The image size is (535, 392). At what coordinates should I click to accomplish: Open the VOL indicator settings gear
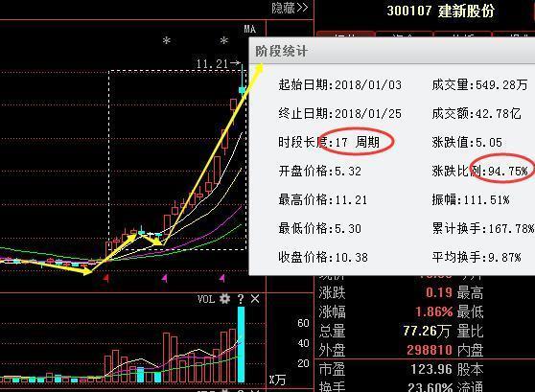(x=224, y=299)
